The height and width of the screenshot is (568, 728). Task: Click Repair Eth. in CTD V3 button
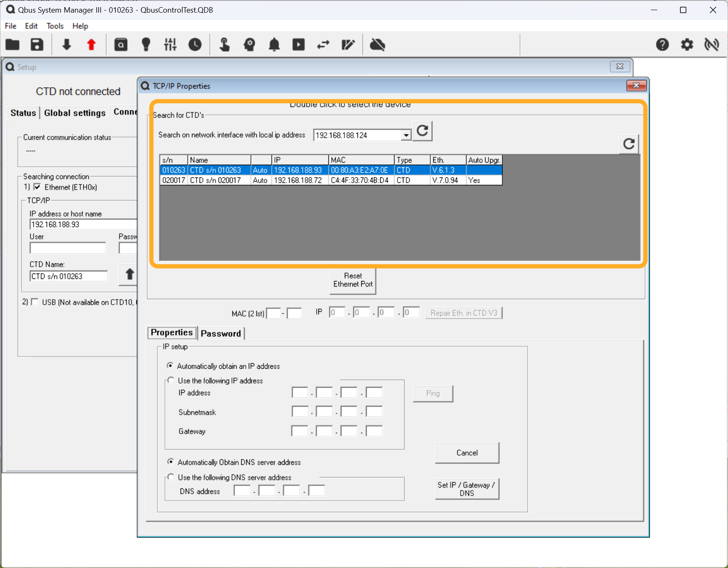point(464,313)
